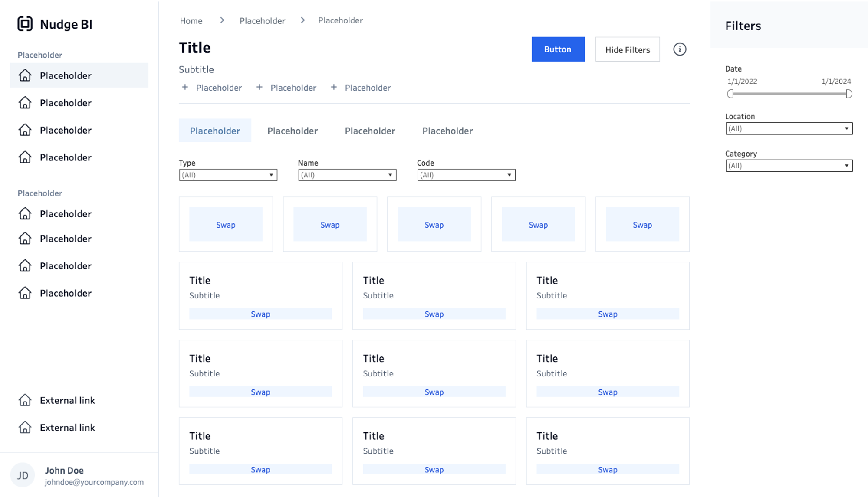Viewport: 868px width, 497px height.
Task: Click chevron arrow after Home breadcrumb
Action: pyautogui.click(x=222, y=20)
